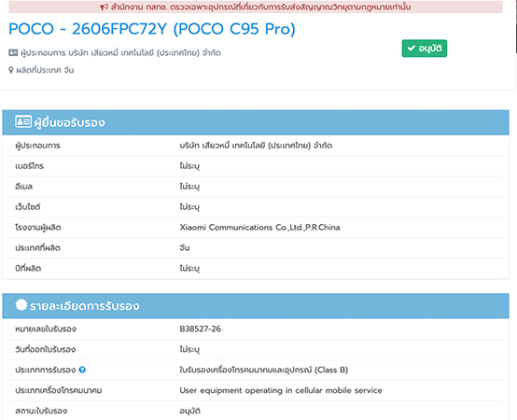
Task: Click the ปีที่ผลิต row label
Action: click(x=28, y=269)
